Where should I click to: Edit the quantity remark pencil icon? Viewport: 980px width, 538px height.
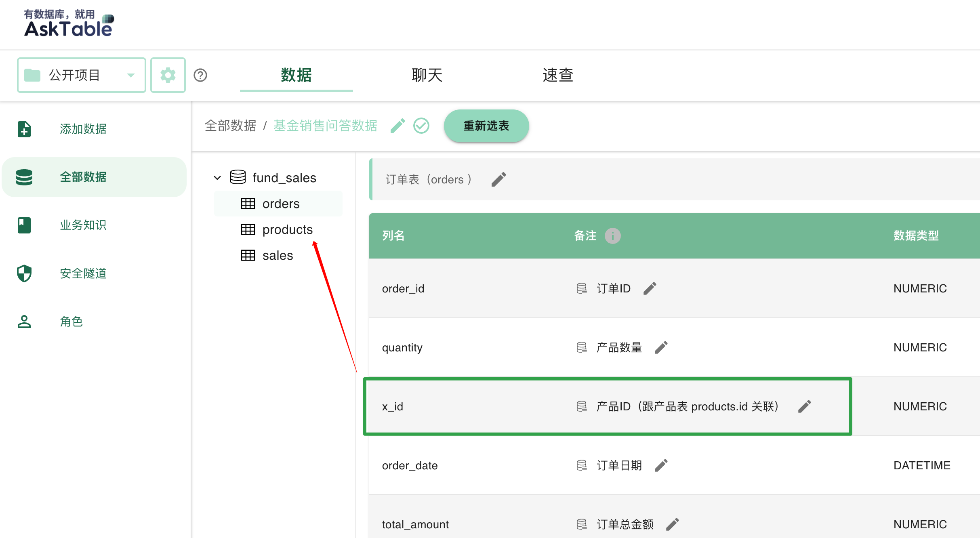(x=661, y=347)
